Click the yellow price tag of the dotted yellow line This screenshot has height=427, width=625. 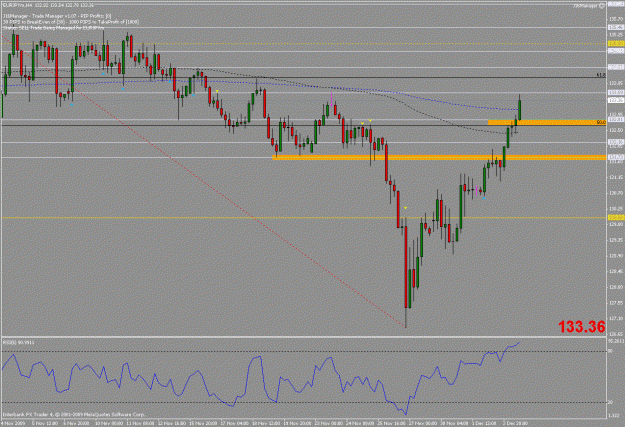pos(616,43)
